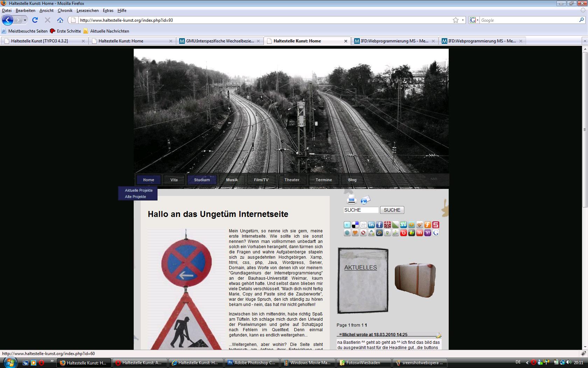Reload the page with the refresh icon
The image size is (588, 368).
(x=35, y=20)
